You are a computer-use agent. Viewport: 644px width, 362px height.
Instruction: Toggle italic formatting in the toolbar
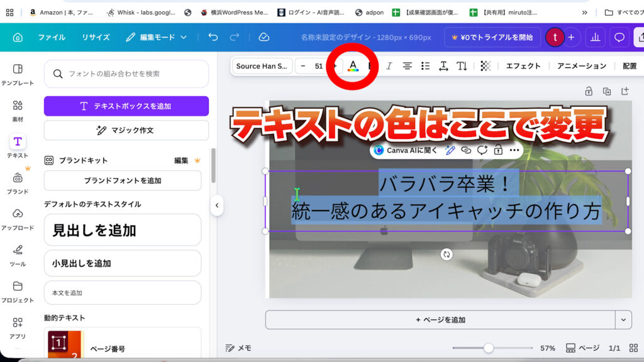coord(389,66)
